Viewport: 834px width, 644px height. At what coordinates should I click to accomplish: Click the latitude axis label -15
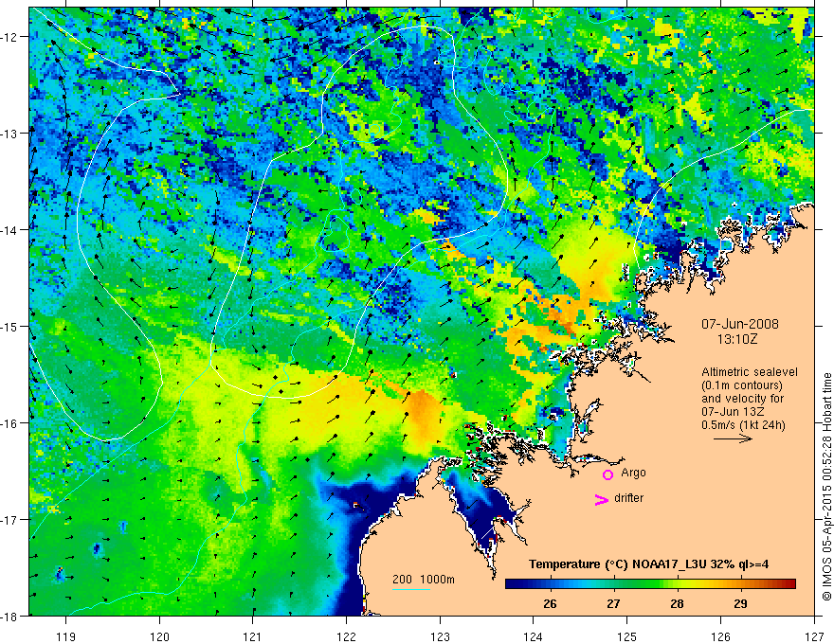pos(10,326)
